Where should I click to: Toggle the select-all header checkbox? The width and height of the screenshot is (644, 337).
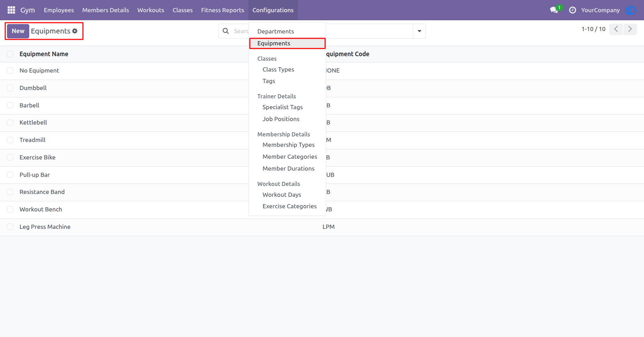pos(10,54)
